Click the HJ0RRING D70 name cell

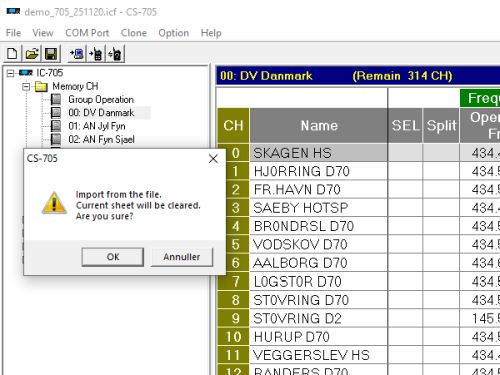coord(319,171)
